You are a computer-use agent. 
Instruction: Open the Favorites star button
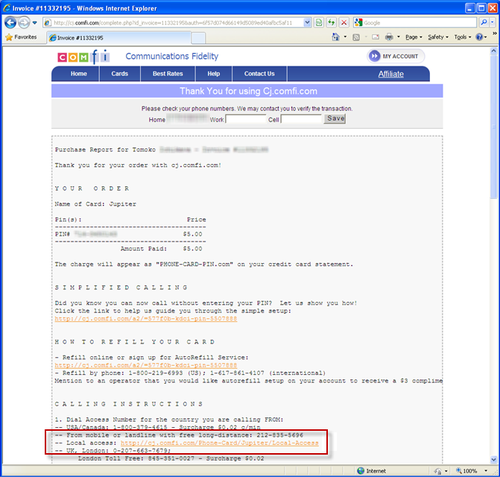tap(21, 37)
